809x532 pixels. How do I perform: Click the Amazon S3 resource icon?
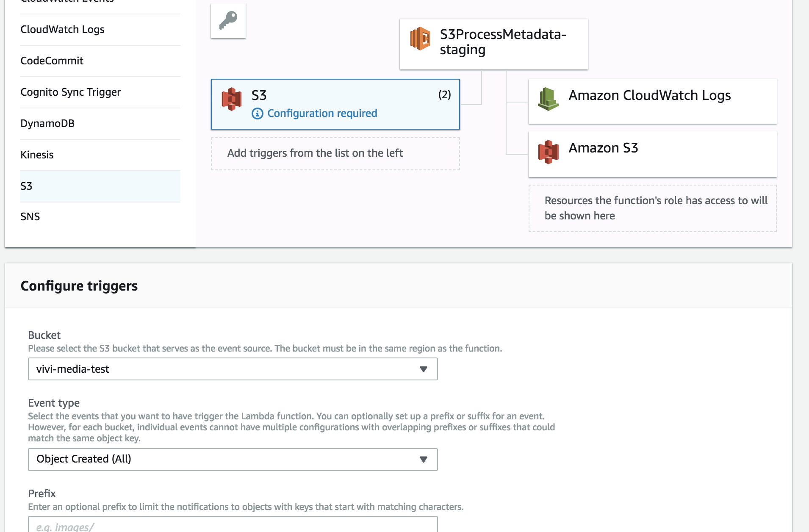pyautogui.click(x=548, y=152)
